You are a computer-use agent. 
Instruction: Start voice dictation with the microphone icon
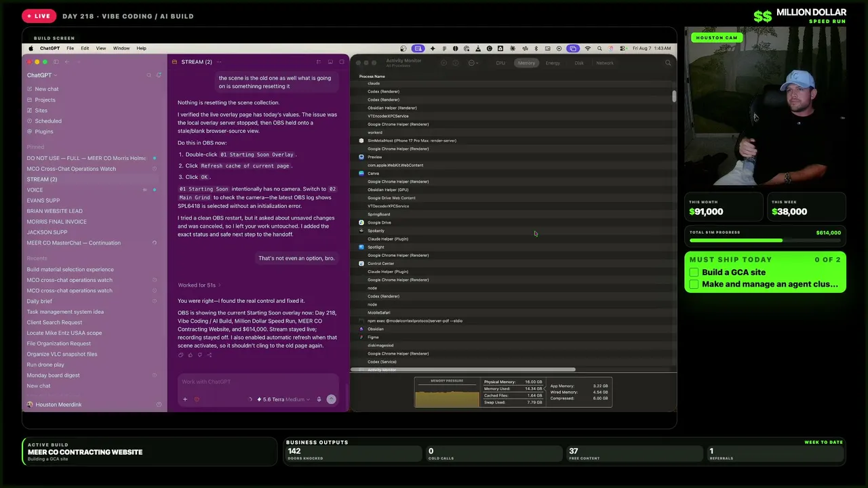click(x=319, y=399)
